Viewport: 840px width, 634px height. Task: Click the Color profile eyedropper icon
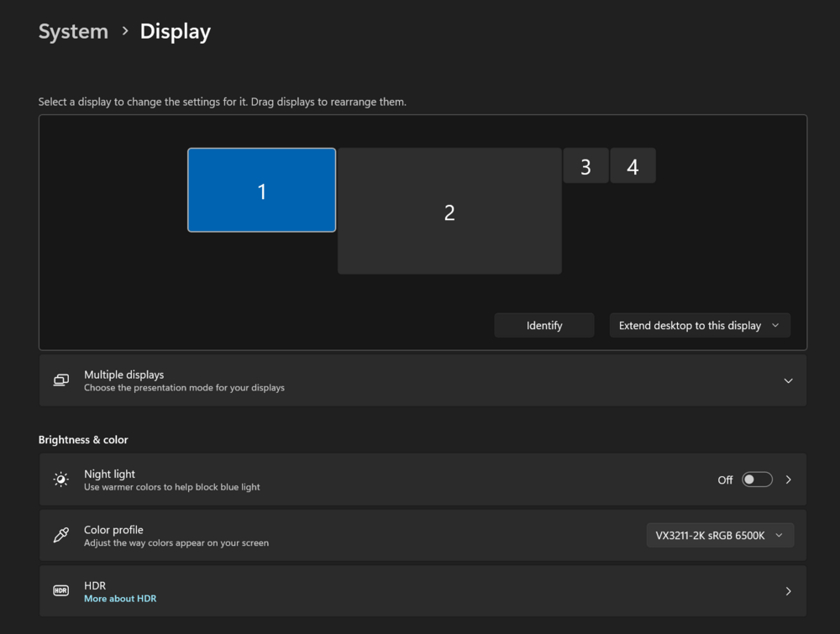coord(60,535)
